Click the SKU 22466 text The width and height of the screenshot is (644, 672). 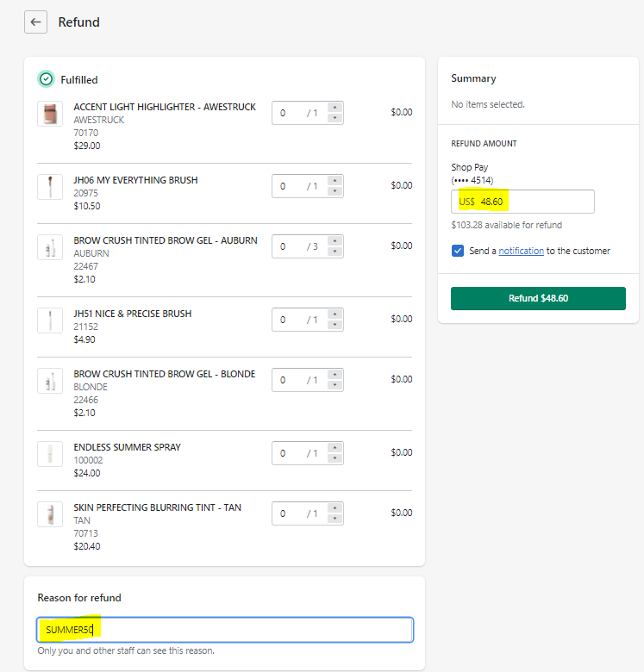(85, 400)
